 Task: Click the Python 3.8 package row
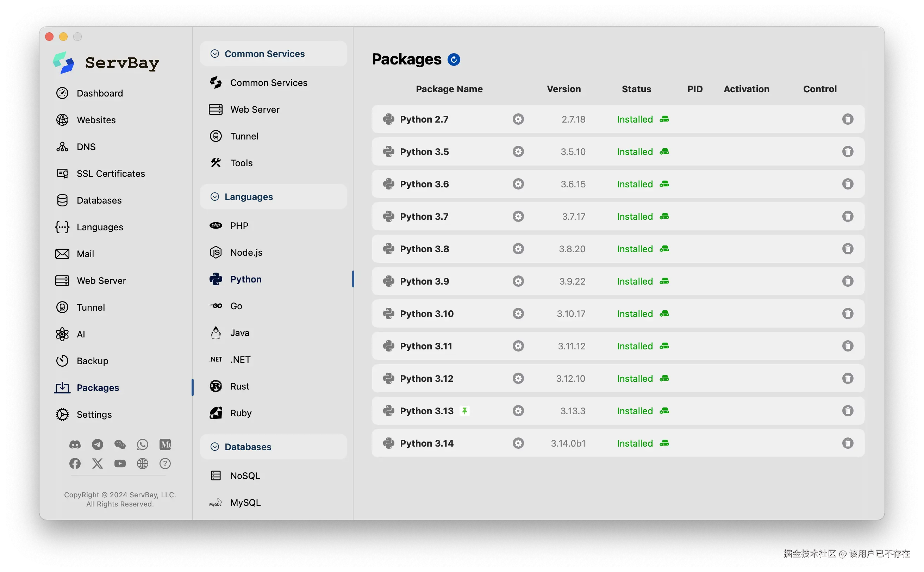click(x=424, y=249)
